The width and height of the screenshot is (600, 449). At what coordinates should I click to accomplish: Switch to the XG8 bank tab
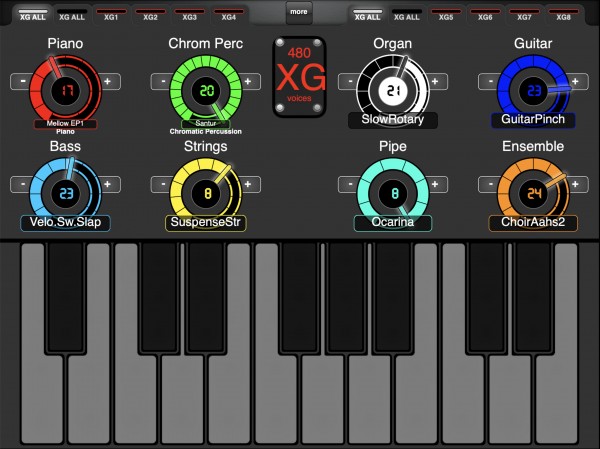click(563, 16)
